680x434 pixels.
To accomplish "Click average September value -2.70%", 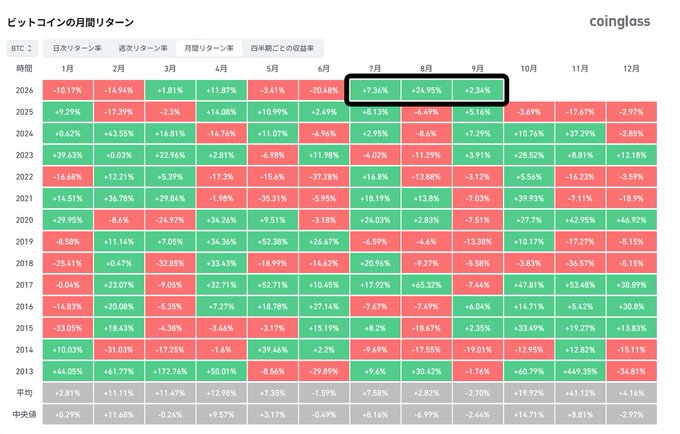I will [477, 393].
